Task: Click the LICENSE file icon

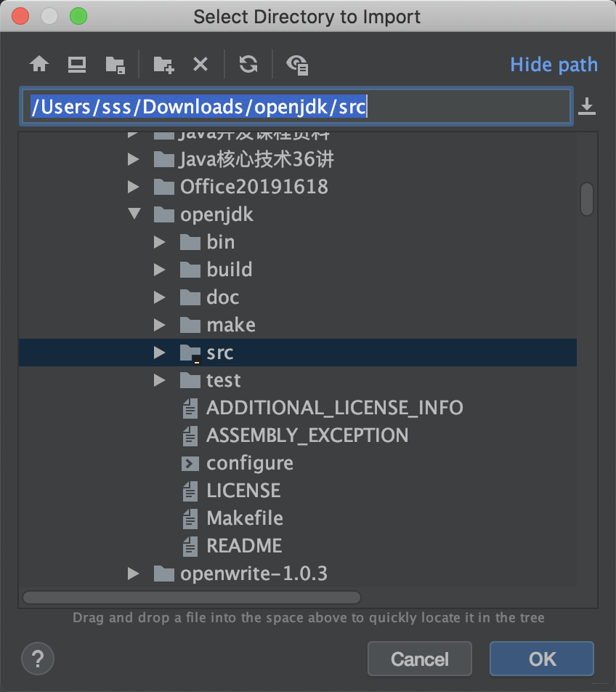Action: click(x=190, y=491)
